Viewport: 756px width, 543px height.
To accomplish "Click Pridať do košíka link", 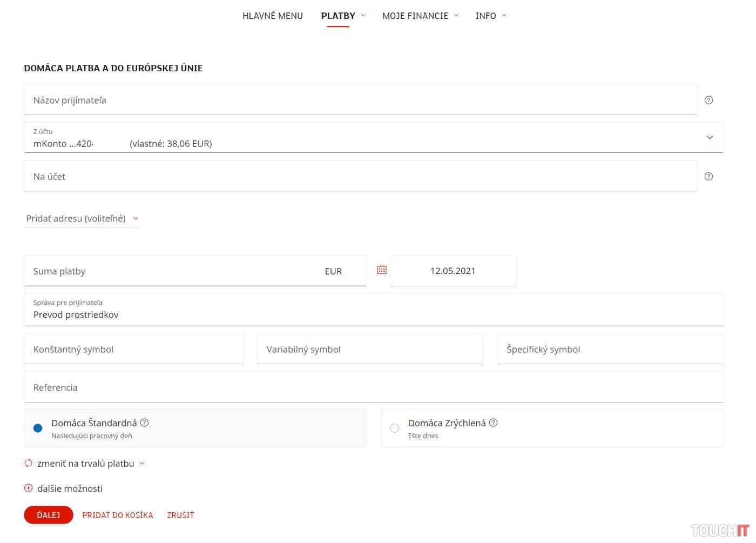I will pyautogui.click(x=118, y=515).
